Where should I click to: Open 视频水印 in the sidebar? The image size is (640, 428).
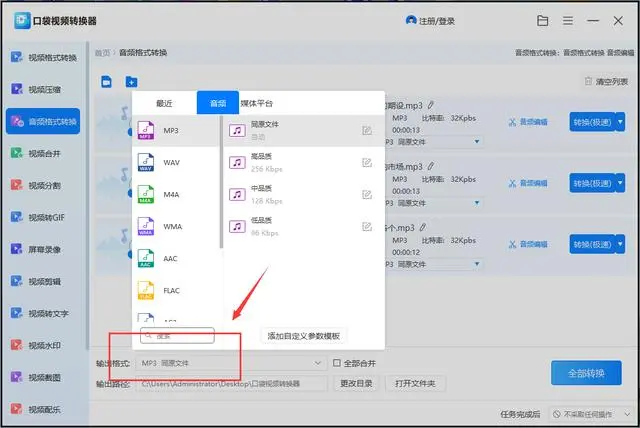point(36,346)
